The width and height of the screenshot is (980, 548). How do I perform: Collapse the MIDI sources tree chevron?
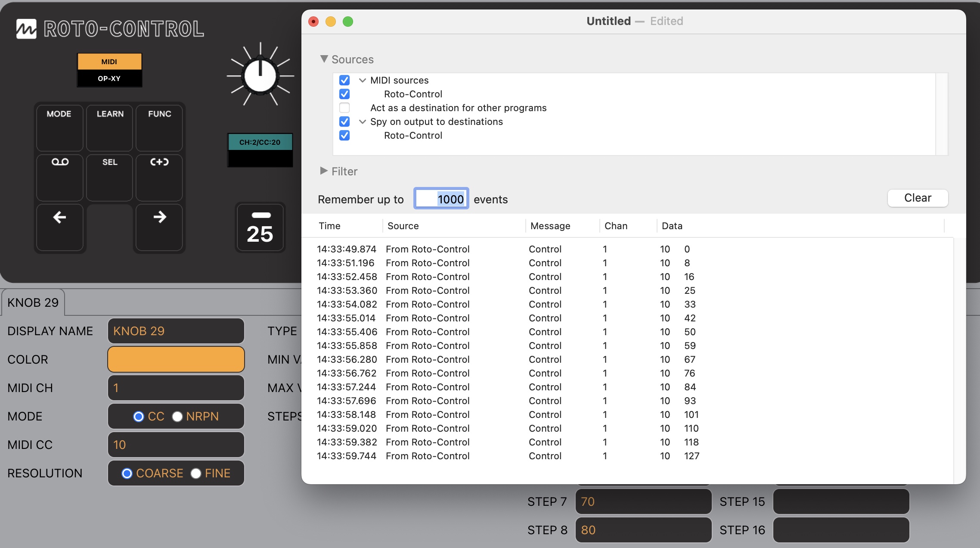tap(363, 80)
